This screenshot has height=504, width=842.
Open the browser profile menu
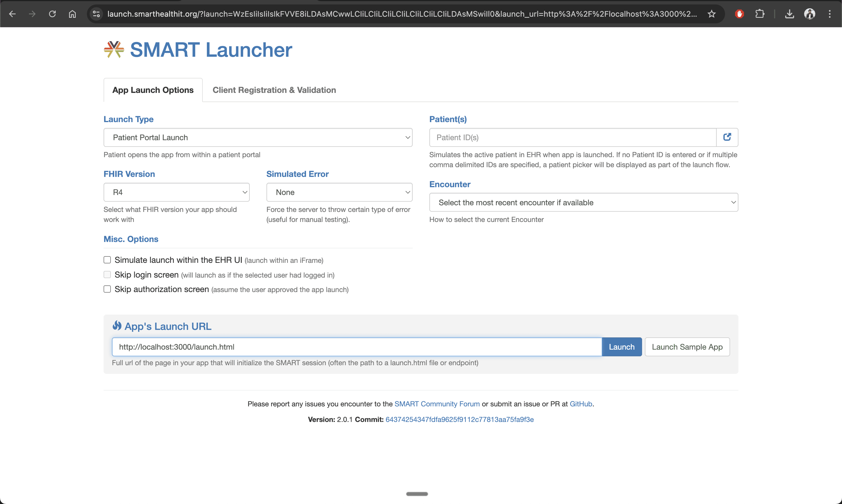810,14
